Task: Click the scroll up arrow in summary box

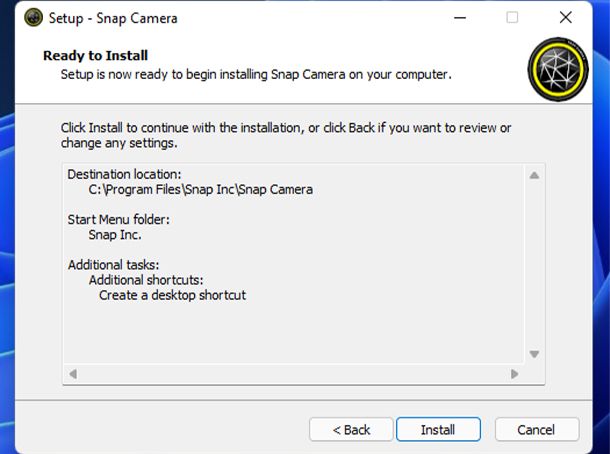Action: (535, 175)
